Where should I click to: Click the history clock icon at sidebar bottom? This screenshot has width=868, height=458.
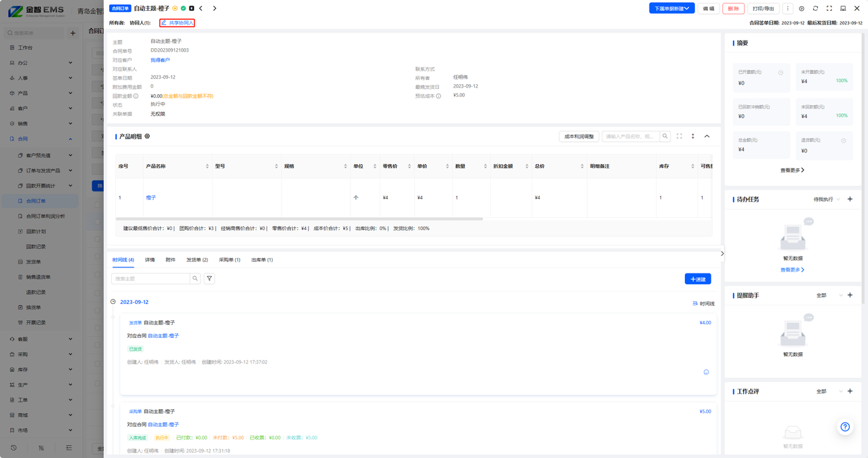click(14, 448)
